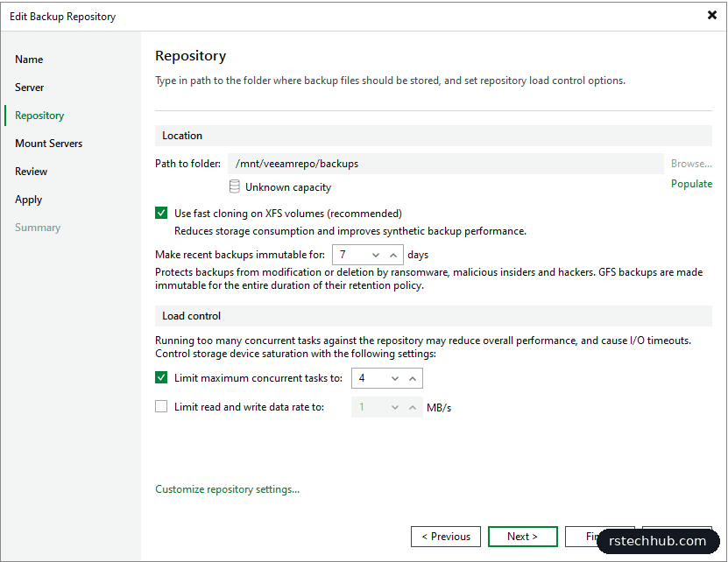Click the Unknown capacity text
The height and width of the screenshot is (562, 728).
[x=288, y=187]
